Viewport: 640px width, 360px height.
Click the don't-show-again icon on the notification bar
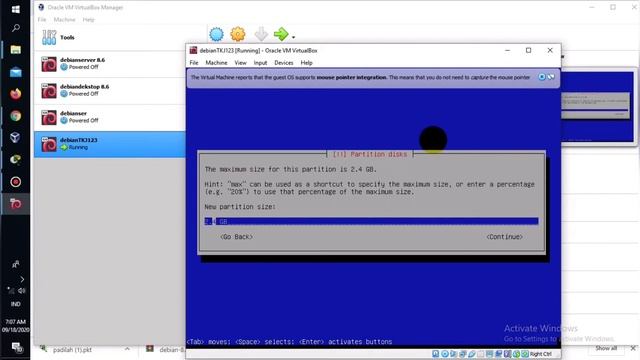coord(551,77)
